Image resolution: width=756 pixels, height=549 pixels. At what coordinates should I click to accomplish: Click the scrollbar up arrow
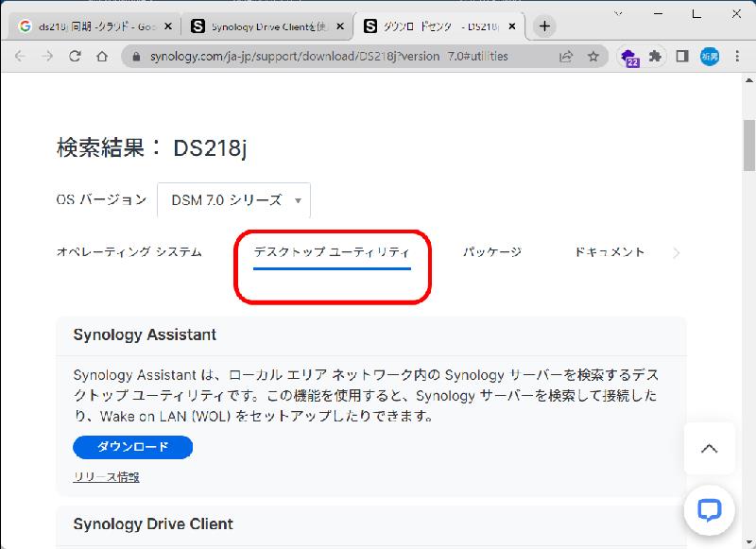click(748, 80)
